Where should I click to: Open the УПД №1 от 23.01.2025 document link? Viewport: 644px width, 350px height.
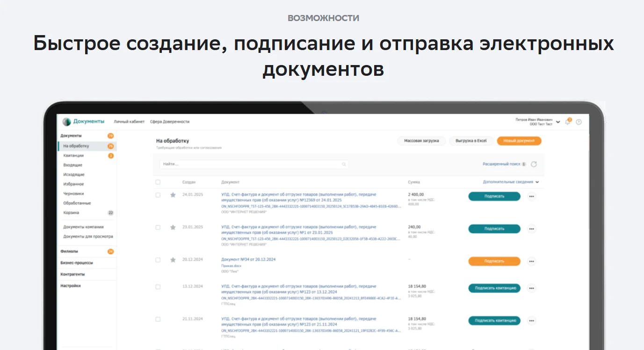[x=299, y=229]
